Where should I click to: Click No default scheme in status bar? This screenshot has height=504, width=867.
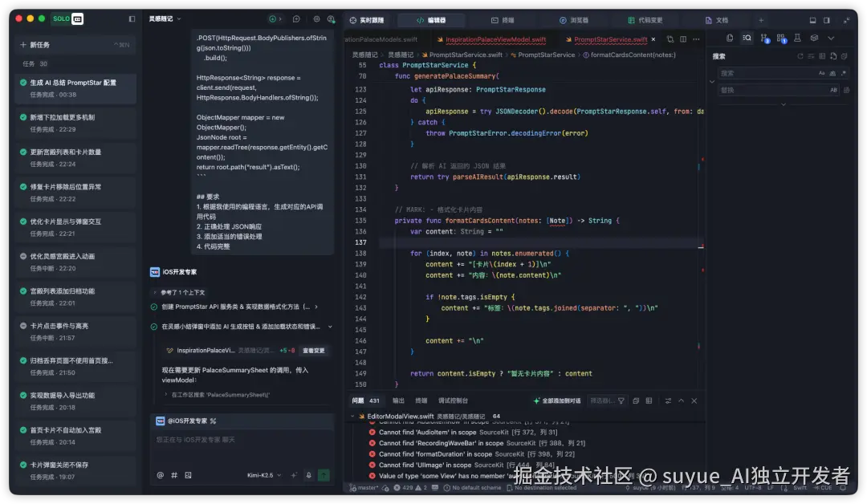tap(472, 488)
